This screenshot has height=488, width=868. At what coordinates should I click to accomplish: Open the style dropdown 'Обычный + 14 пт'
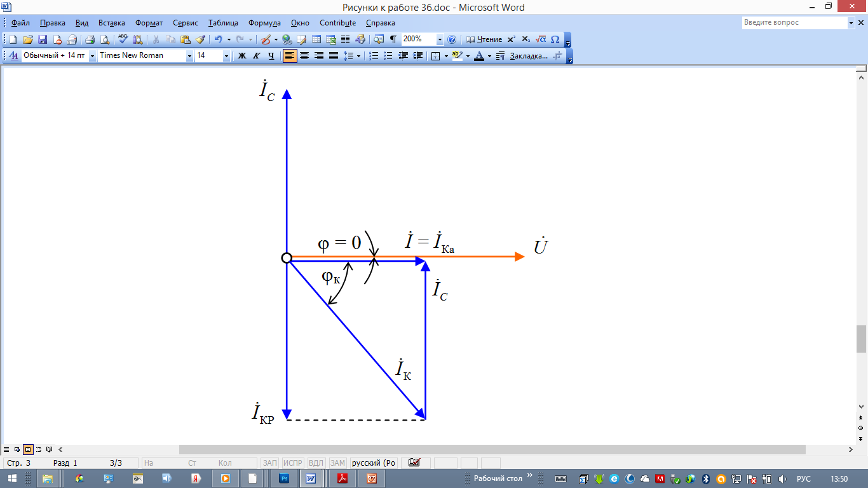coord(92,56)
